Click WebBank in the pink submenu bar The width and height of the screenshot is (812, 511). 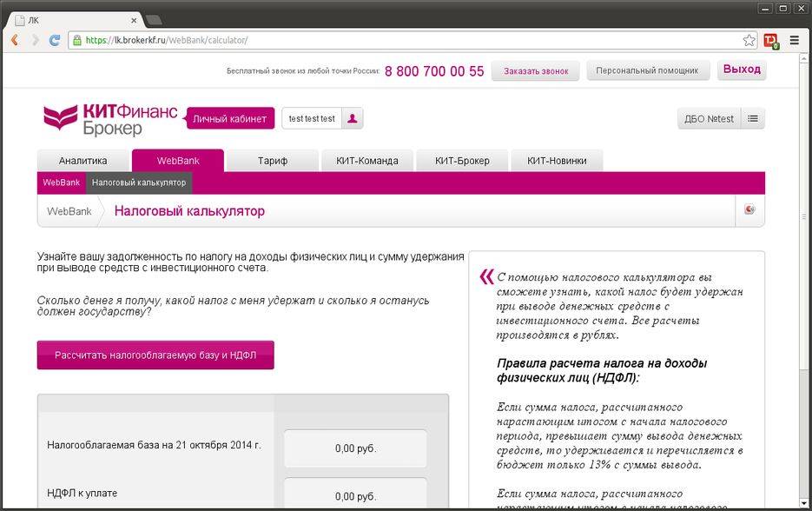(x=61, y=182)
